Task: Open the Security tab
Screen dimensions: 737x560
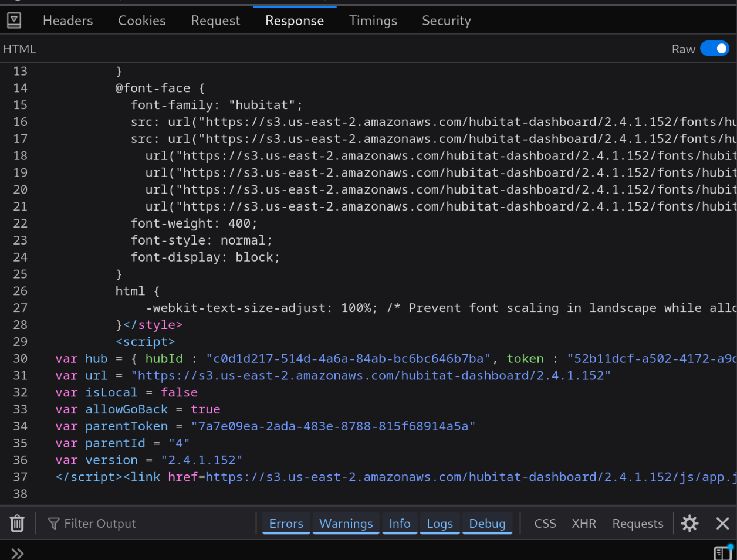Action: click(447, 21)
